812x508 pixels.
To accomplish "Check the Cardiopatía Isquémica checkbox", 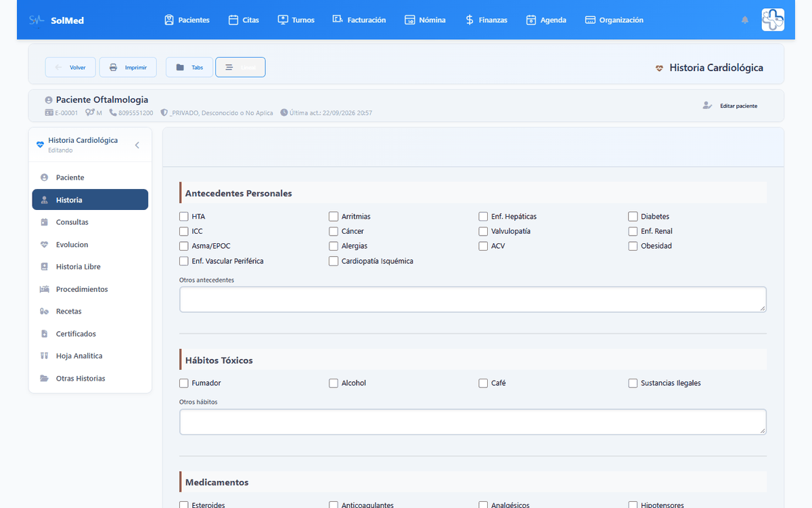I will click(334, 261).
